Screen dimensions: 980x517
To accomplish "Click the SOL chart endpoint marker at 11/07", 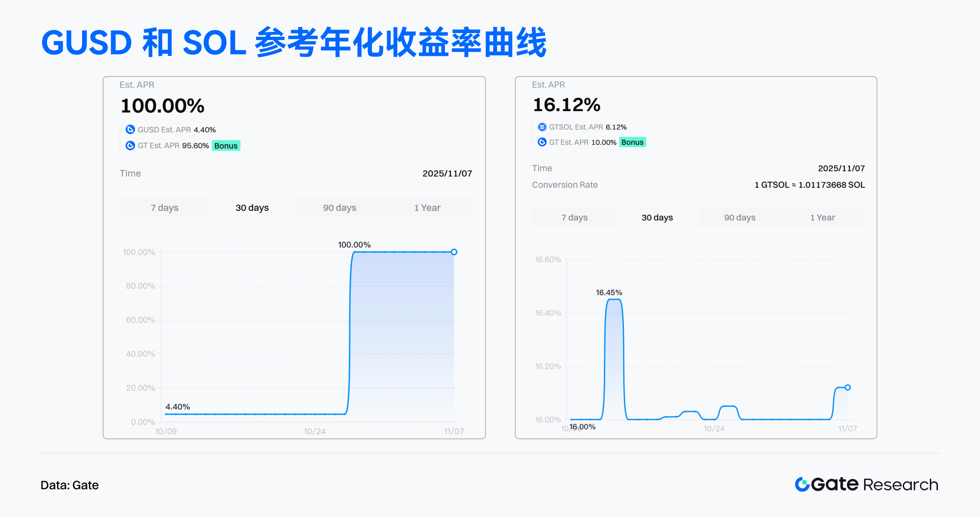I will [x=848, y=387].
